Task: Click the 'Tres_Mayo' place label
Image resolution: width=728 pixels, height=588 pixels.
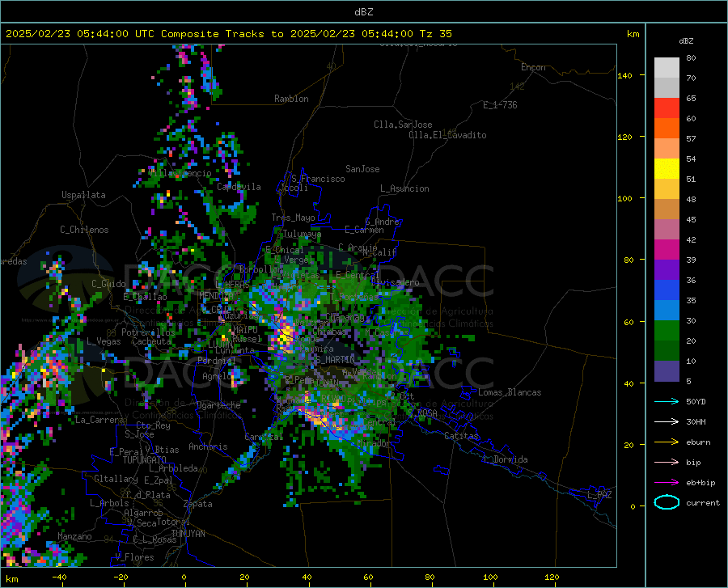Action: [293, 218]
